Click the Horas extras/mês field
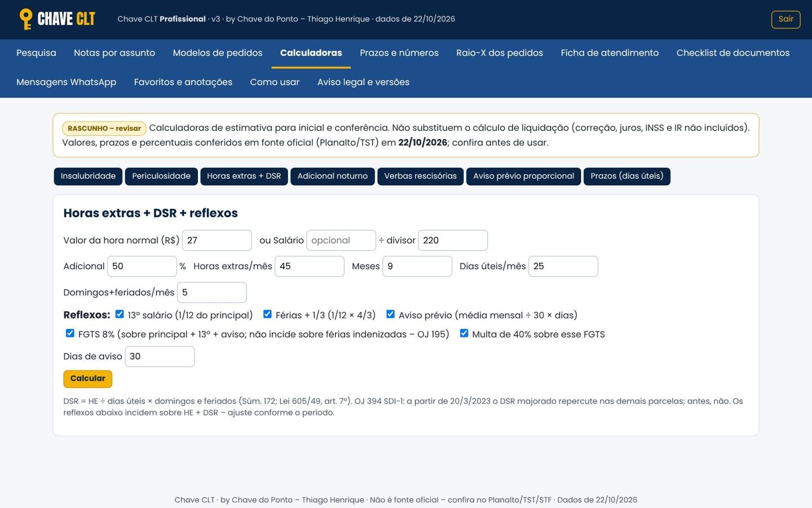 click(310, 266)
